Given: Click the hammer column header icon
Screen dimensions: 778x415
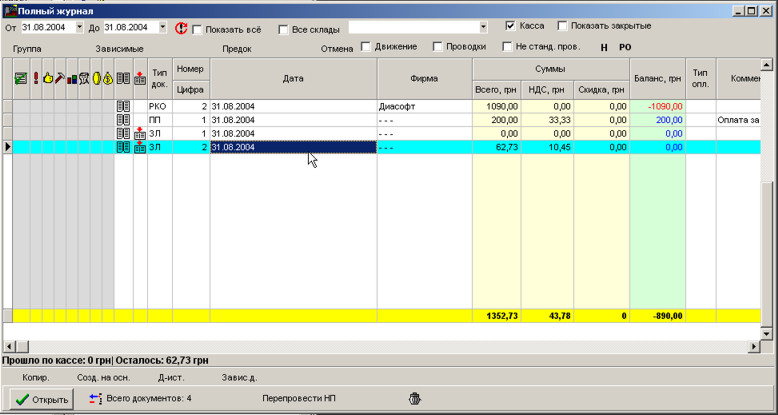Looking at the screenshot, I should 59,78.
